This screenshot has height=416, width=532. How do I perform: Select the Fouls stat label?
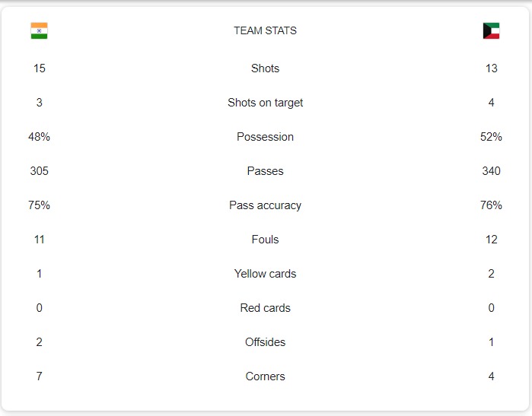pos(265,240)
